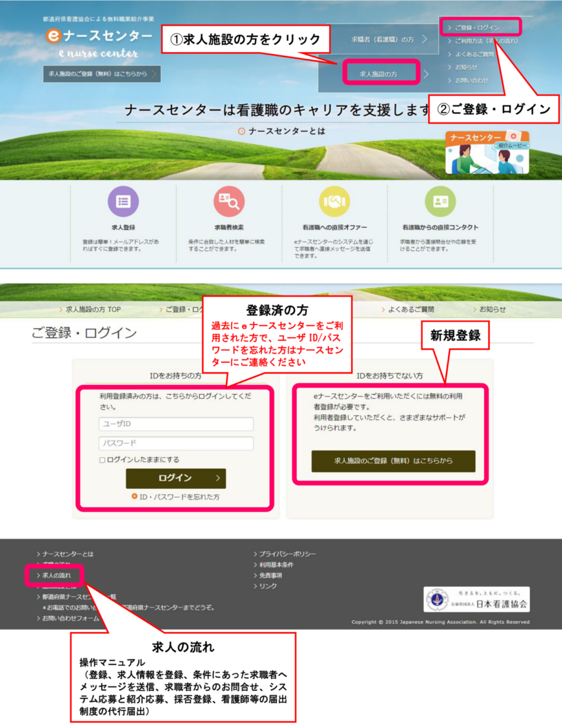Click the ユーザID input field
The height and width of the screenshot is (728, 562).
pos(176,424)
